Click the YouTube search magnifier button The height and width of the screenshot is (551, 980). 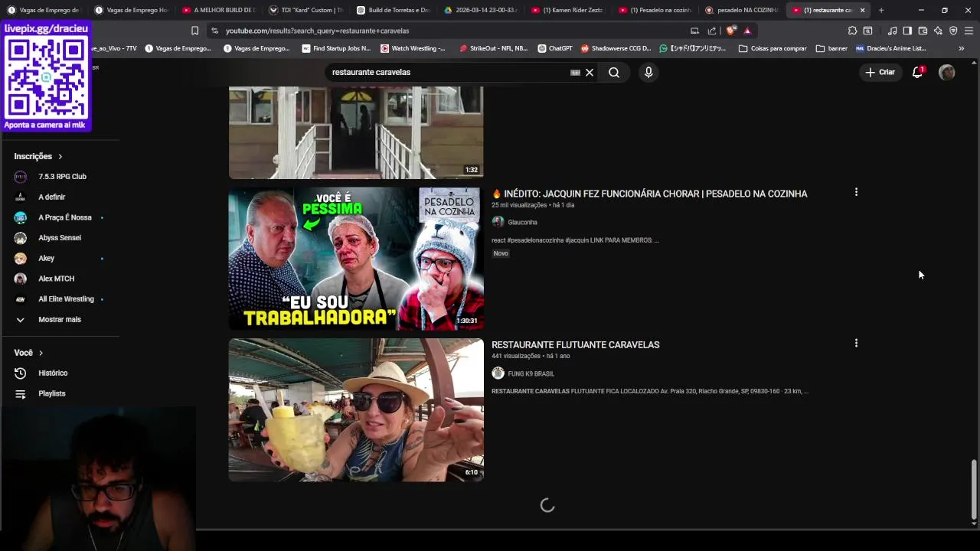click(x=614, y=72)
